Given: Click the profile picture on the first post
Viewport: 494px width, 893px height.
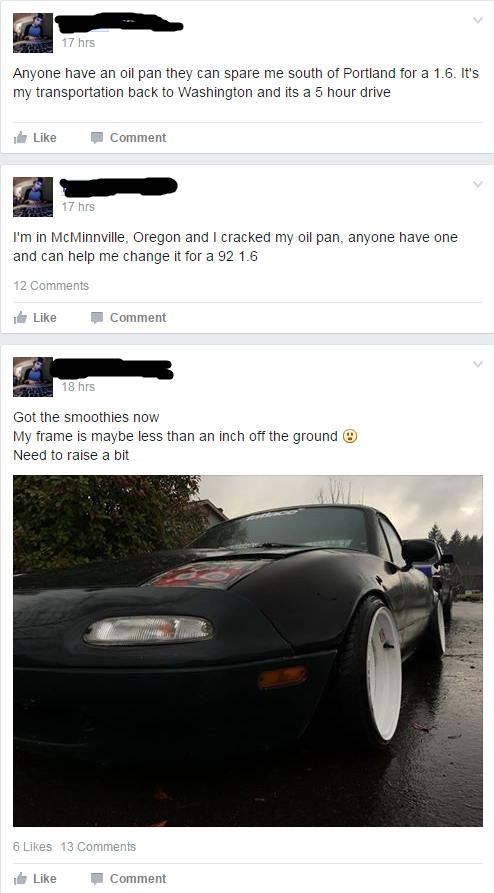Looking at the screenshot, I should coord(33,33).
